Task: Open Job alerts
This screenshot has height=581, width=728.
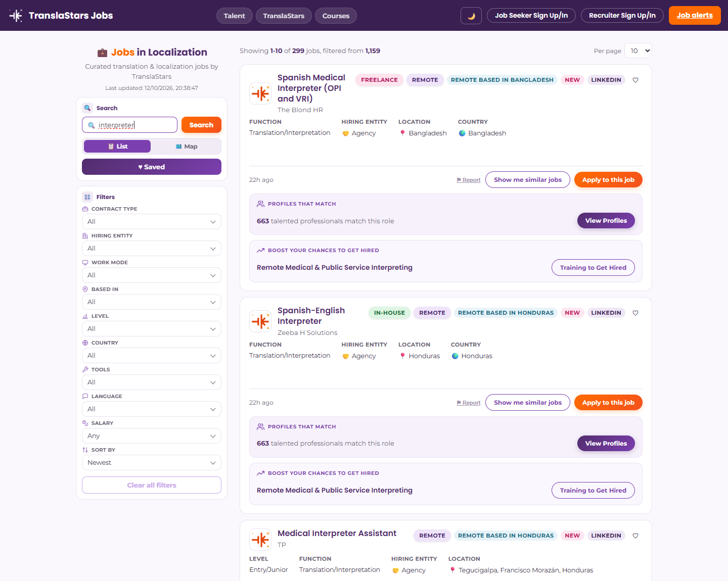Action: [x=695, y=16]
